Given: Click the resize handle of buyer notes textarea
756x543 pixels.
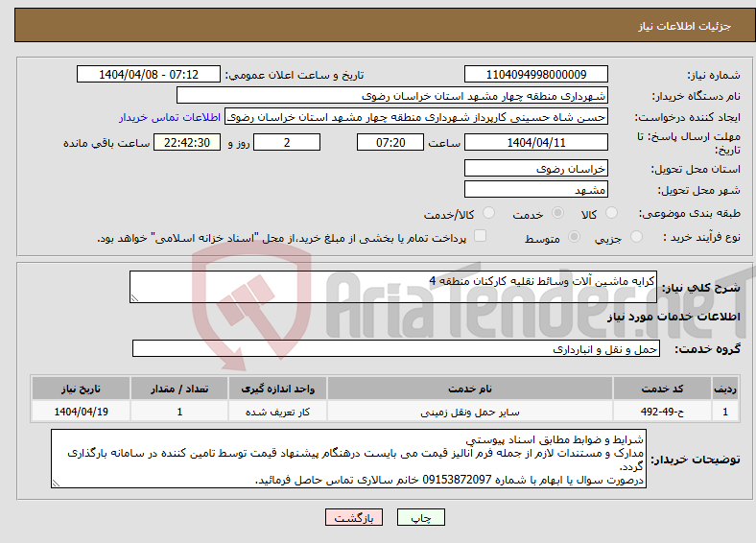Looking at the screenshot, I should [56, 484].
